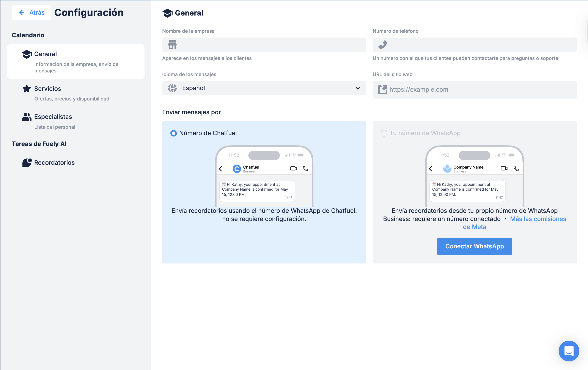This screenshot has height=370, width=588.
Task: Click the Nombre de la empresa input field
Action: coord(269,45)
